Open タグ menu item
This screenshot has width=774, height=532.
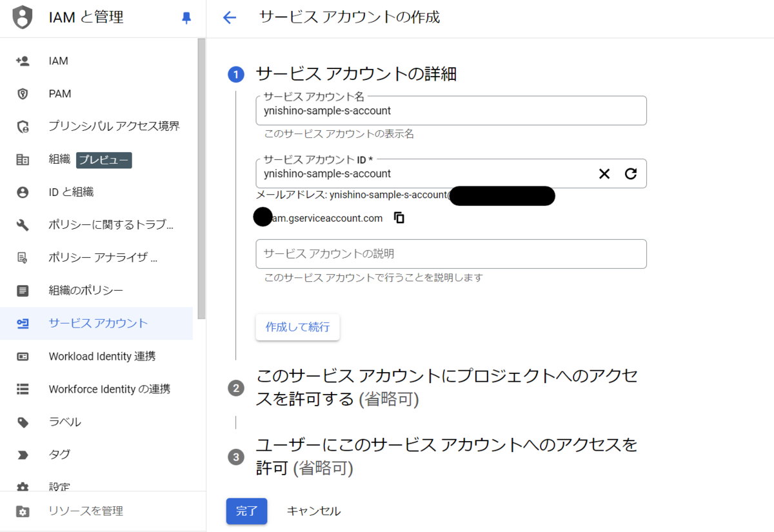pyautogui.click(x=97, y=455)
